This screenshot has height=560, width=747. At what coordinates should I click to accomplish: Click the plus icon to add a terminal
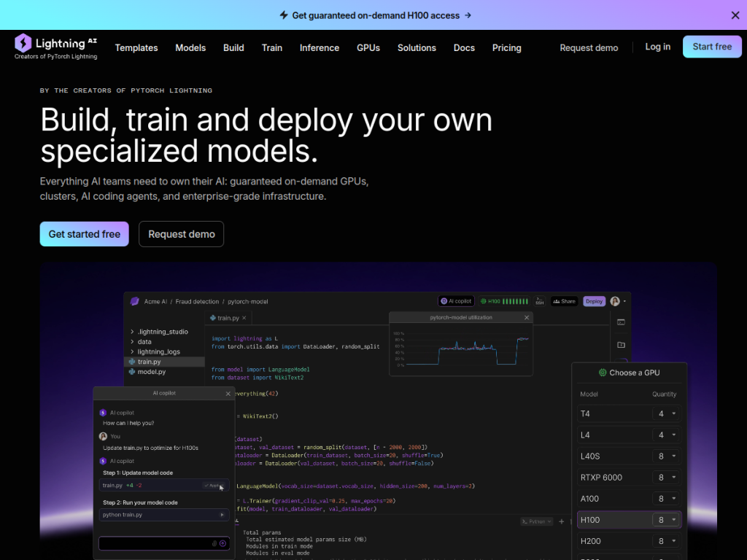tap(561, 521)
